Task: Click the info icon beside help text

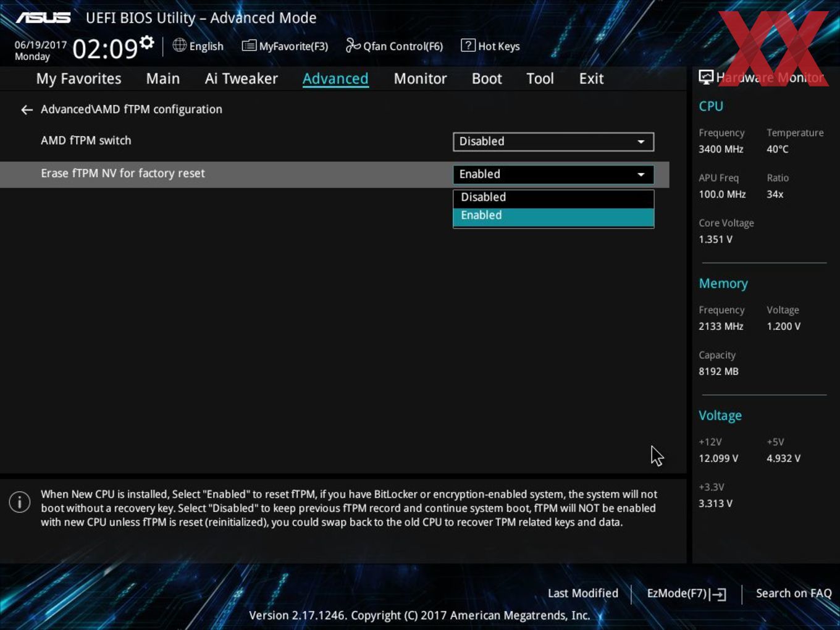Action: pos(20,502)
